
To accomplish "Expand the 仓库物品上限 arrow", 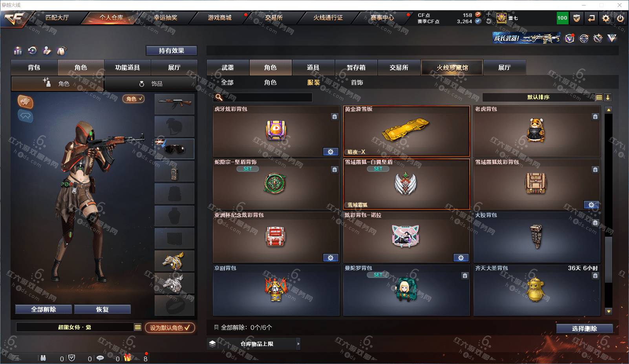I will click(298, 344).
